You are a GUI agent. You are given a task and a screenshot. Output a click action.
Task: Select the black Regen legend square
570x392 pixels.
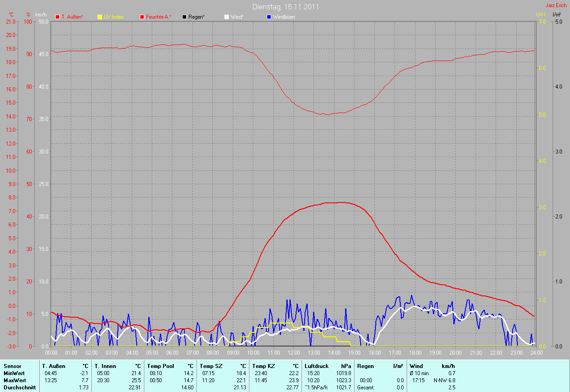point(184,17)
